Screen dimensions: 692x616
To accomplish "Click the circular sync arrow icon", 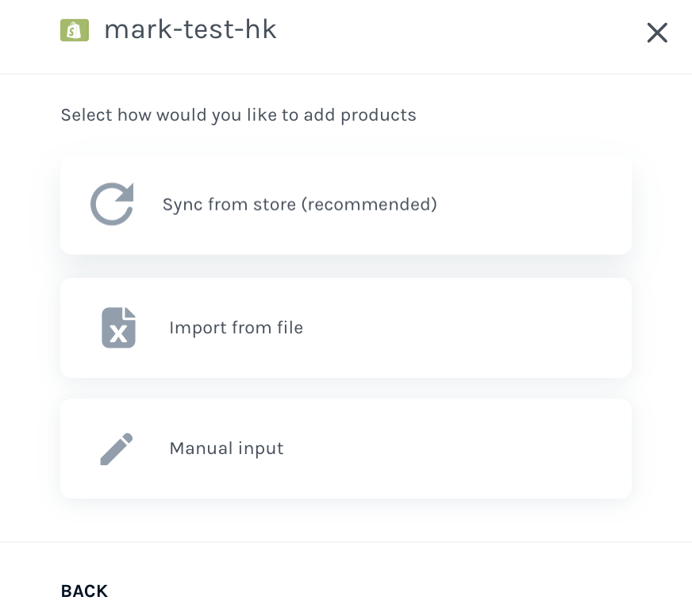I will [x=112, y=204].
